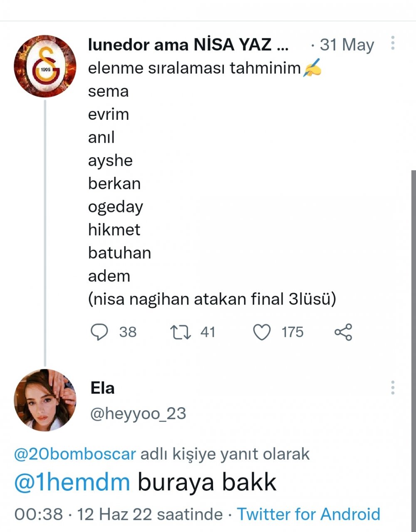Tap the speech bubble icon showing 38 replies
Image resolution: width=416 pixels, height=532 pixels.
(x=100, y=332)
